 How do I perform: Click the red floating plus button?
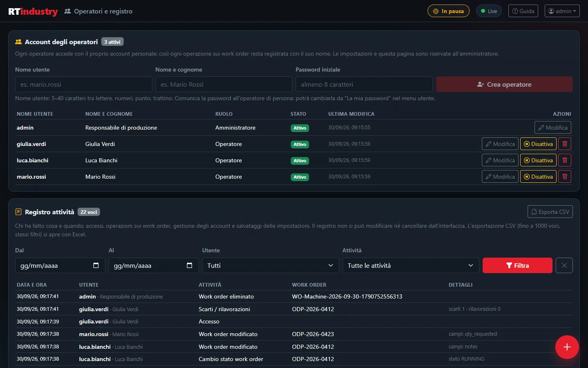pyautogui.click(x=567, y=347)
